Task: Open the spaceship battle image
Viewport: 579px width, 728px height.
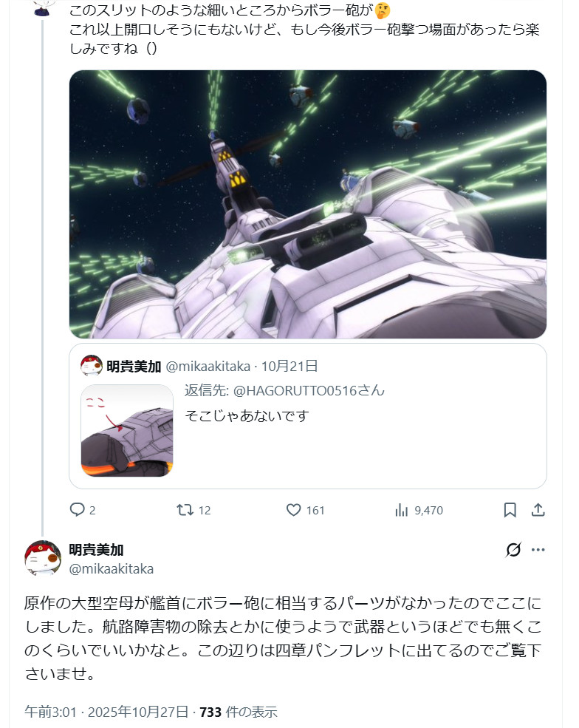Action: 307,204
